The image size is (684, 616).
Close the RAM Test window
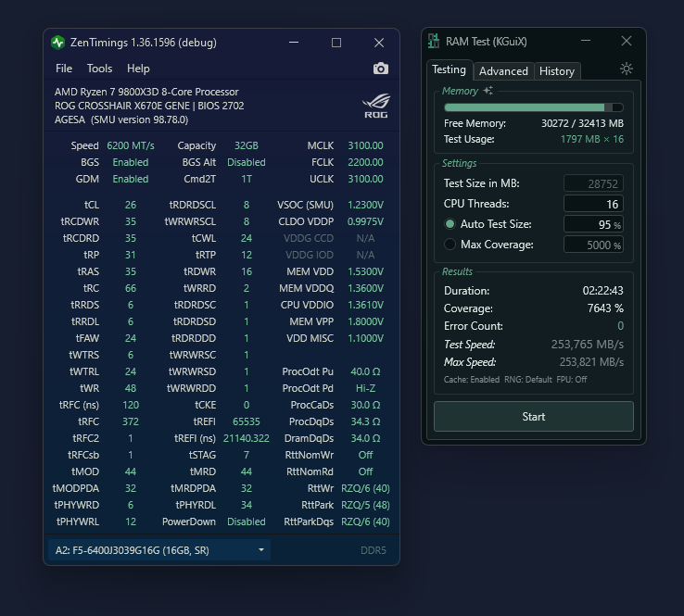point(627,41)
